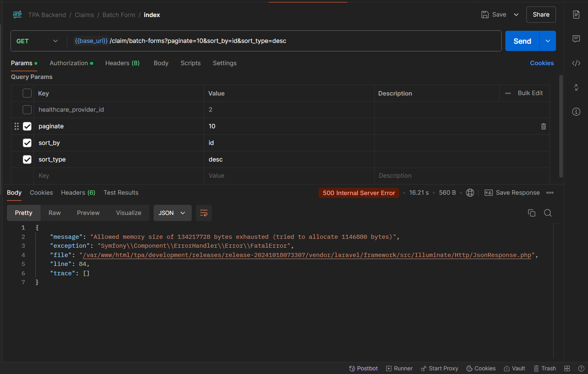Copy the response body using copy icon
588x374 pixels.
(x=531, y=213)
